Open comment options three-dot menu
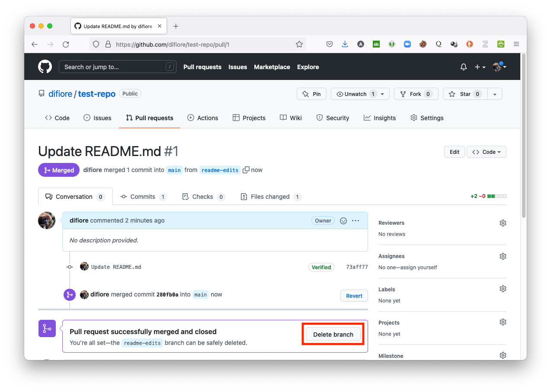This screenshot has width=551, height=392. tap(356, 220)
